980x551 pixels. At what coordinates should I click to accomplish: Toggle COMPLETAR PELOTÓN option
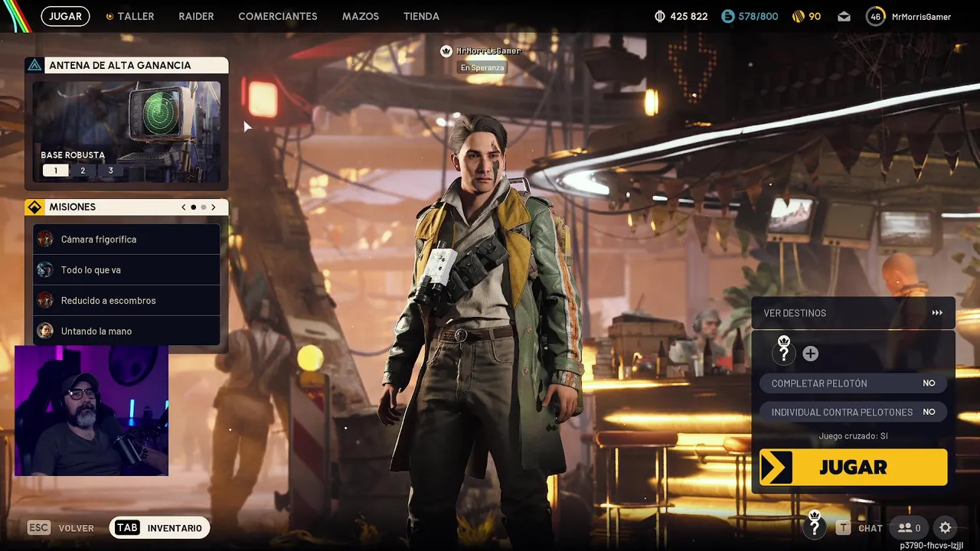pyautogui.click(x=853, y=383)
